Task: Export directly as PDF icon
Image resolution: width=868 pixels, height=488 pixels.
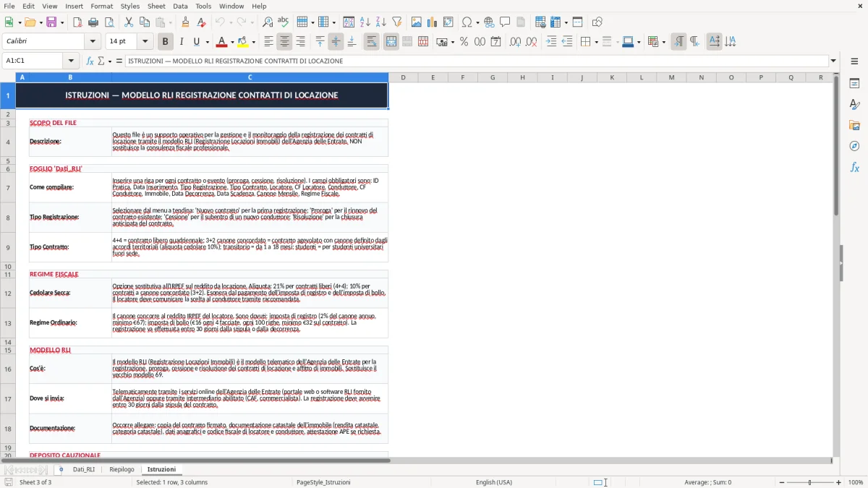Action: [x=77, y=22]
